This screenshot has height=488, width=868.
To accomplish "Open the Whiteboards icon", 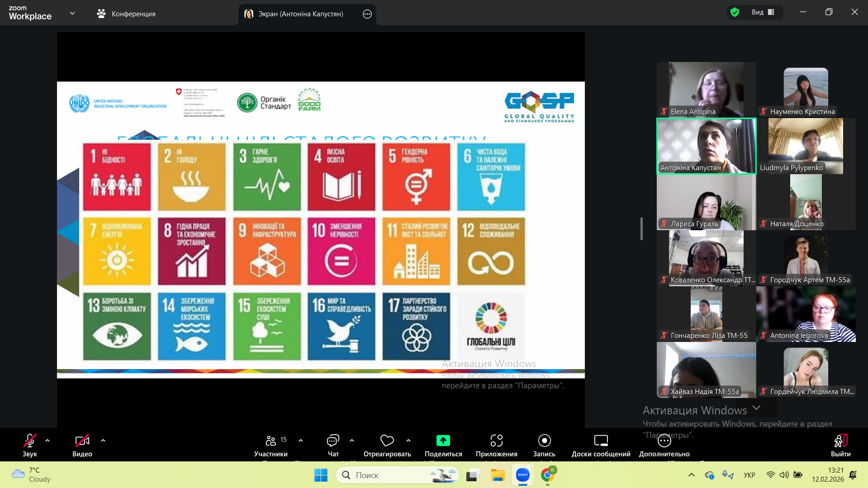I will point(601,441).
